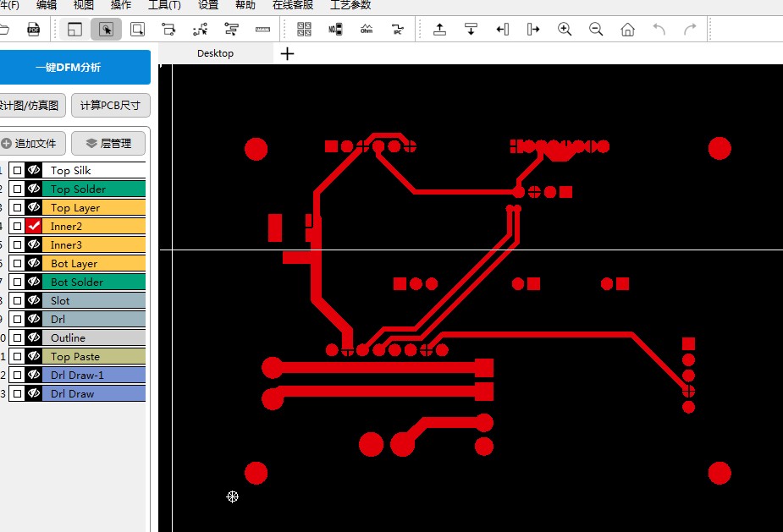Toggle the panel layout window icon
The width and height of the screenshot is (783, 532).
tap(74, 30)
